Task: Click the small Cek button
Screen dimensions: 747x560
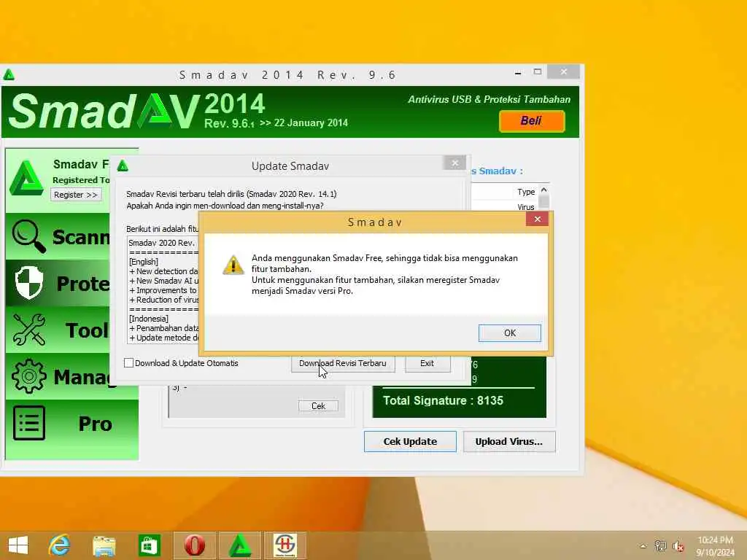Action: click(x=318, y=405)
